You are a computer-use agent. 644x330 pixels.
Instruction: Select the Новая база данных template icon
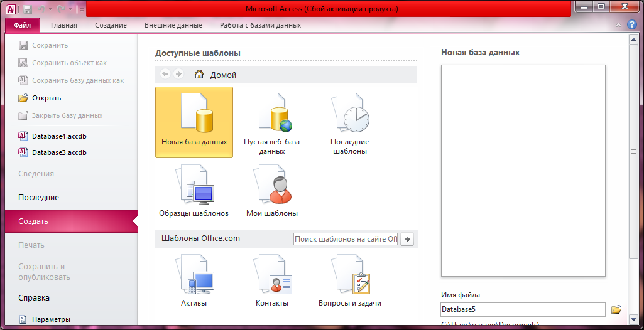pyautogui.click(x=194, y=122)
